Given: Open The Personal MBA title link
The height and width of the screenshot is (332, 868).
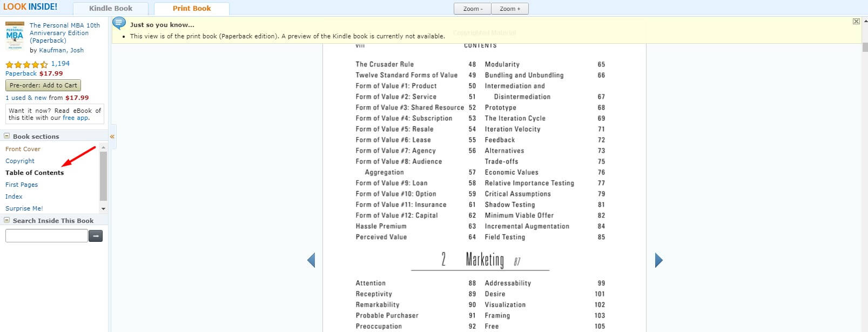Looking at the screenshot, I should point(65,33).
